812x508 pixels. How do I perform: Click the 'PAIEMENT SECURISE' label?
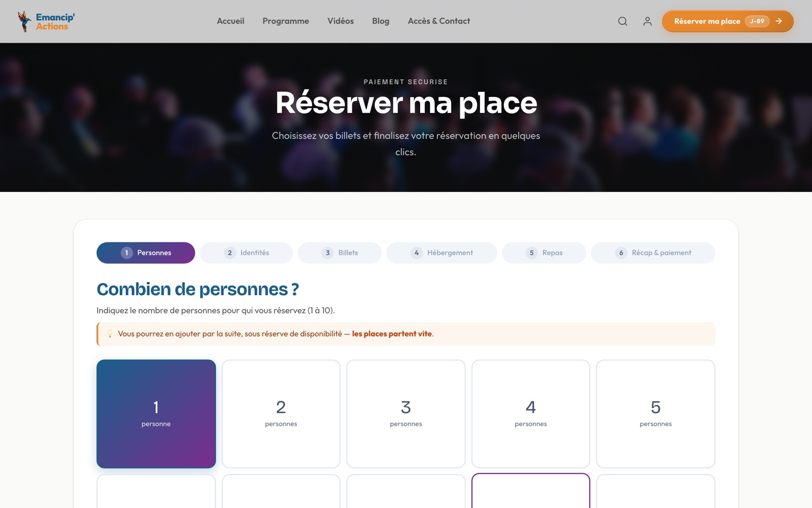pyautogui.click(x=406, y=82)
